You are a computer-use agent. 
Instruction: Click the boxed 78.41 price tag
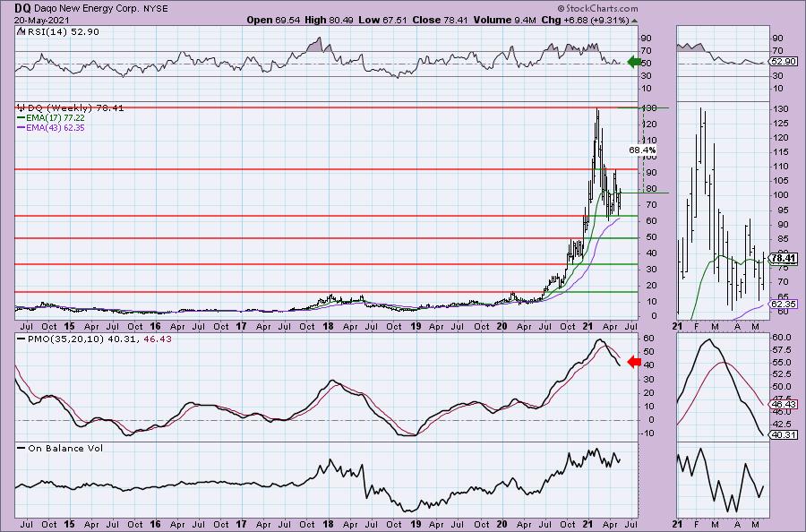pos(784,258)
